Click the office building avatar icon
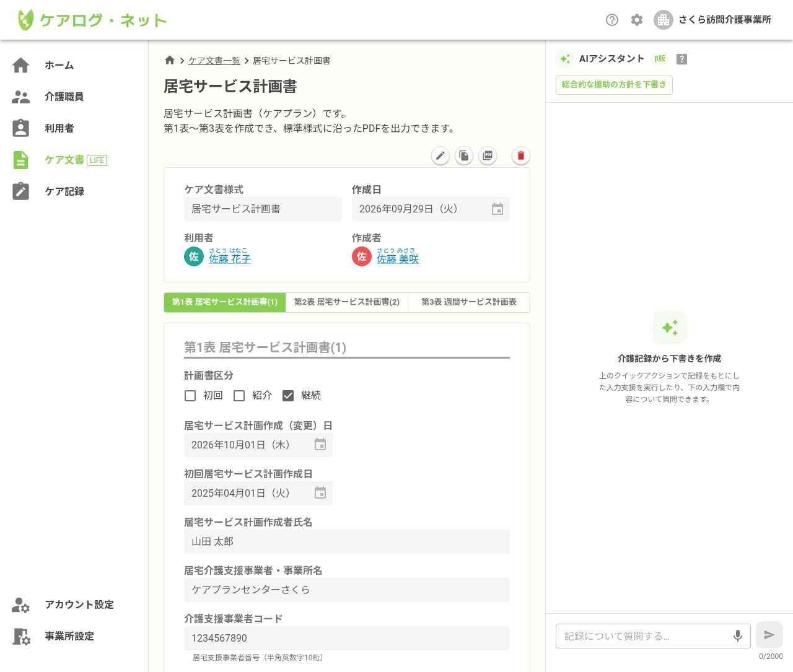The height and width of the screenshot is (672, 793). 664,20
